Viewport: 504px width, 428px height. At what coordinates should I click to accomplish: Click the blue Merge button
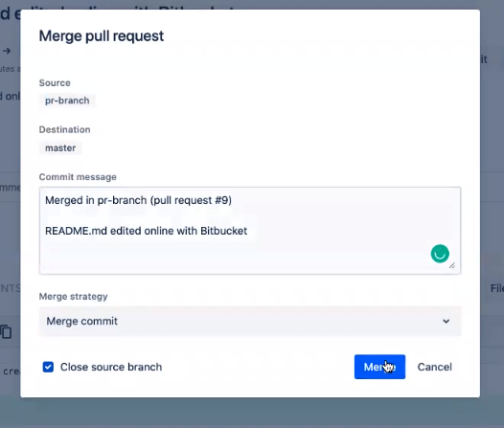pos(379,367)
